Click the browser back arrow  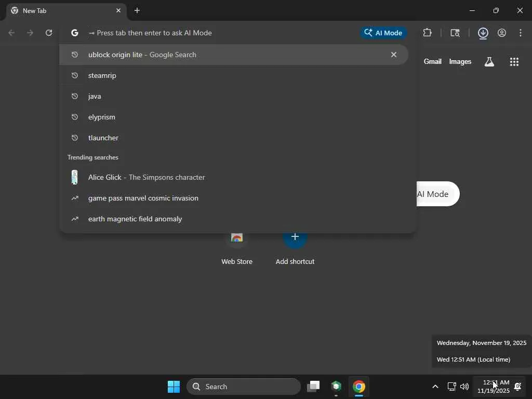[11, 33]
